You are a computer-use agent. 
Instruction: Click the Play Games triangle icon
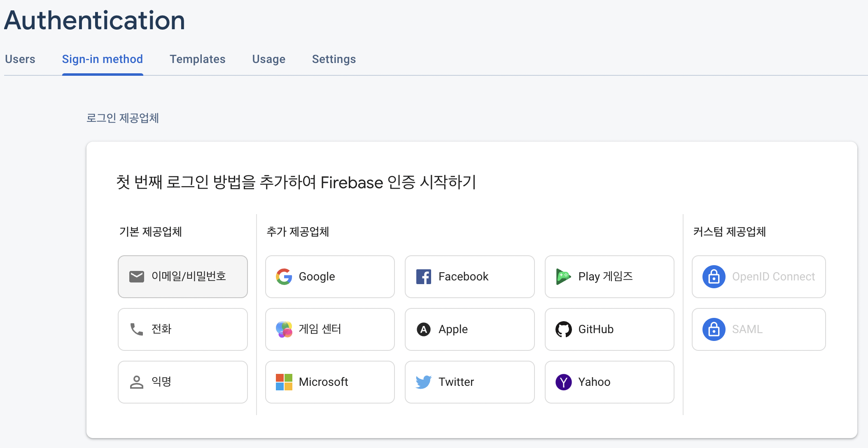tap(563, 277)
